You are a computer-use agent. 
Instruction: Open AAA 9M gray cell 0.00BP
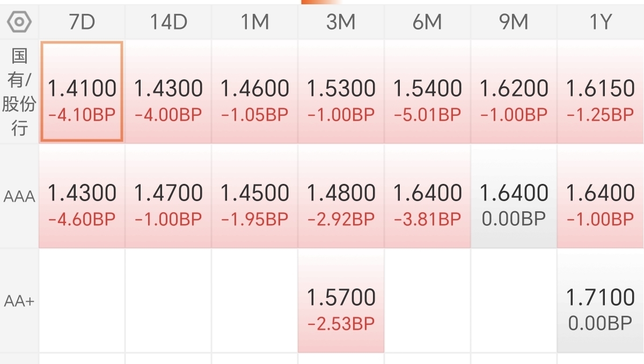514,196
